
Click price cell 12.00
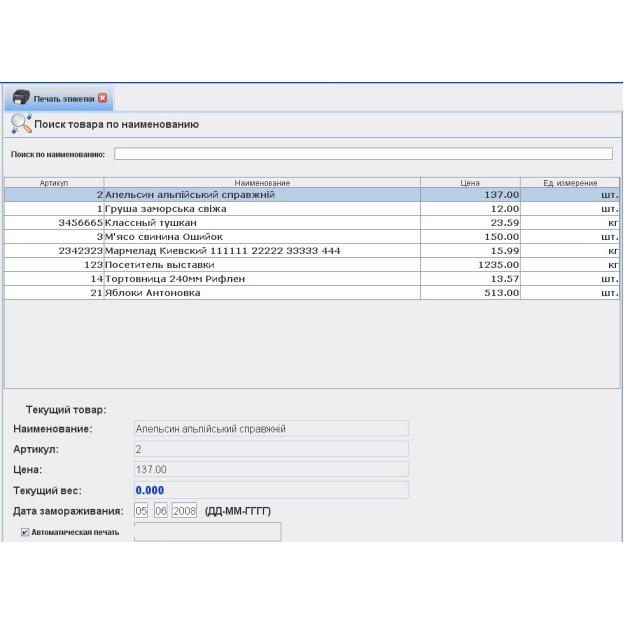470,209
